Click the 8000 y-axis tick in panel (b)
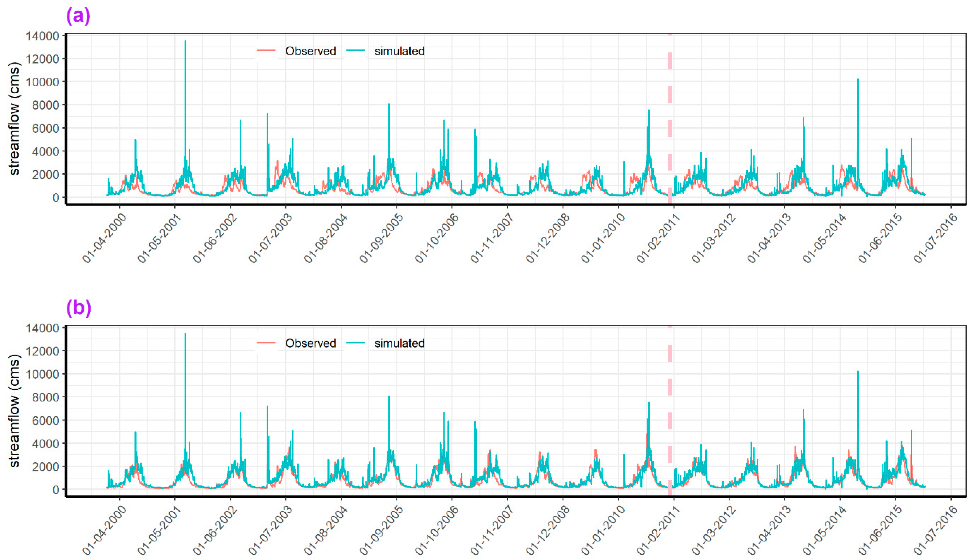Image resolution: width=973 pixels, height=560 pixels. point(46,397)
